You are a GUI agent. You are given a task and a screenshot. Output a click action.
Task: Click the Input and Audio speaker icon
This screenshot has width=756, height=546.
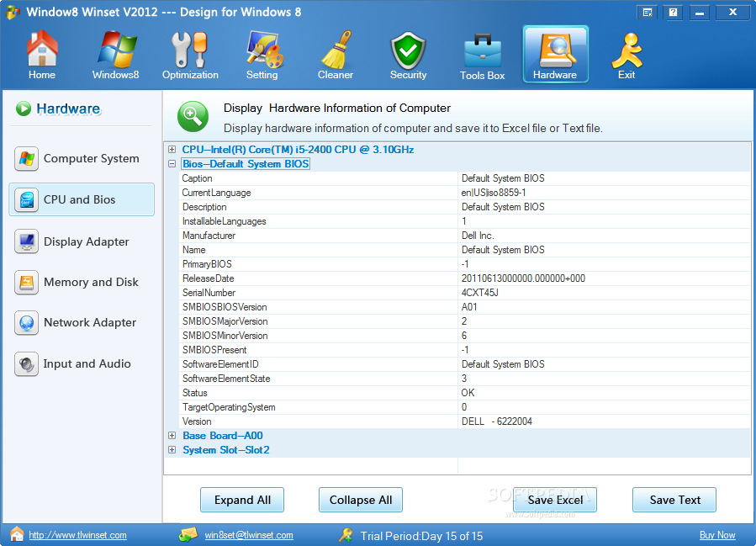pyautogui.click(x=27, y=363)
